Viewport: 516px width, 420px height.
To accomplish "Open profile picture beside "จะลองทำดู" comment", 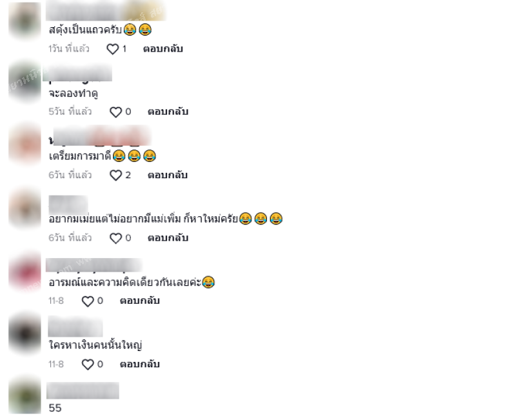I will (x=25, y=81).
